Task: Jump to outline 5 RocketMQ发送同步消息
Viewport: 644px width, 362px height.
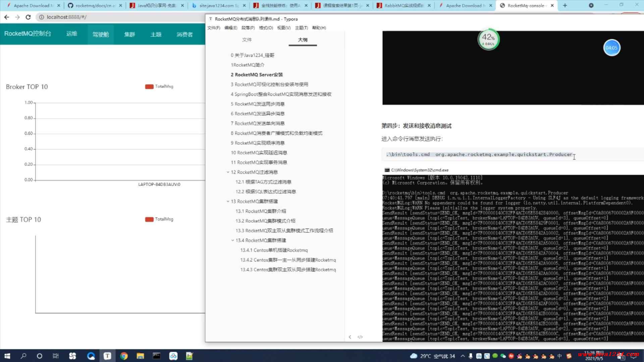Action: (x=258, y=104)
